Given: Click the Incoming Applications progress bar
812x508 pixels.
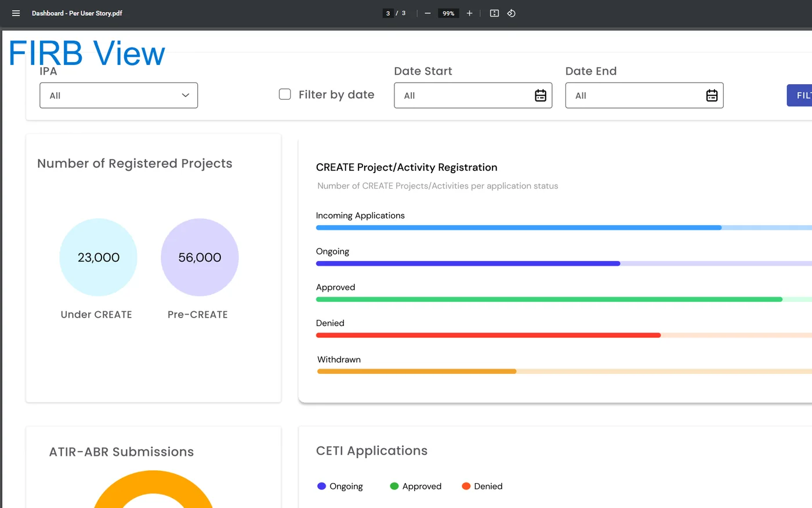Looking at the screenshot, I should pyautogui.click(x=564, y=228).
